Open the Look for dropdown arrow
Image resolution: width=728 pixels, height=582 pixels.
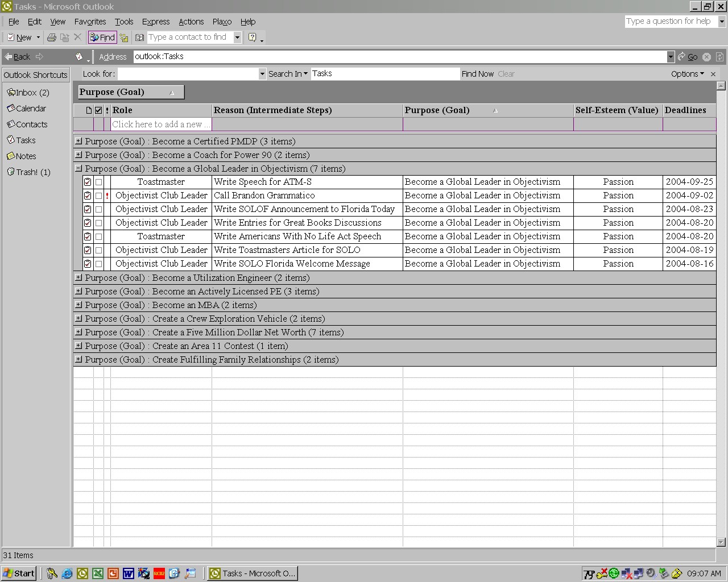coord(262,74)
